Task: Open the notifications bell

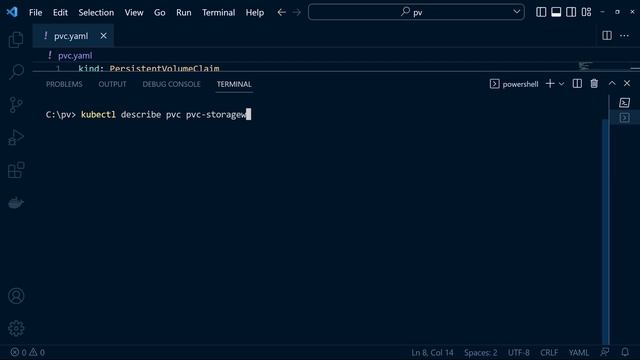Action: tap(625, 352)
